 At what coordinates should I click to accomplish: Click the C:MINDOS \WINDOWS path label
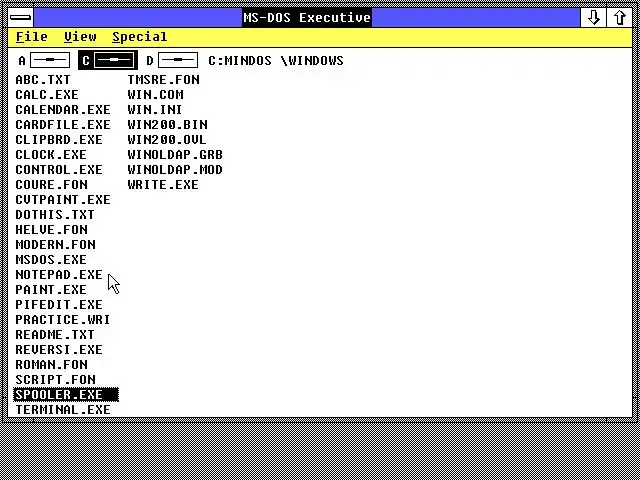click(x=276, y=60)
